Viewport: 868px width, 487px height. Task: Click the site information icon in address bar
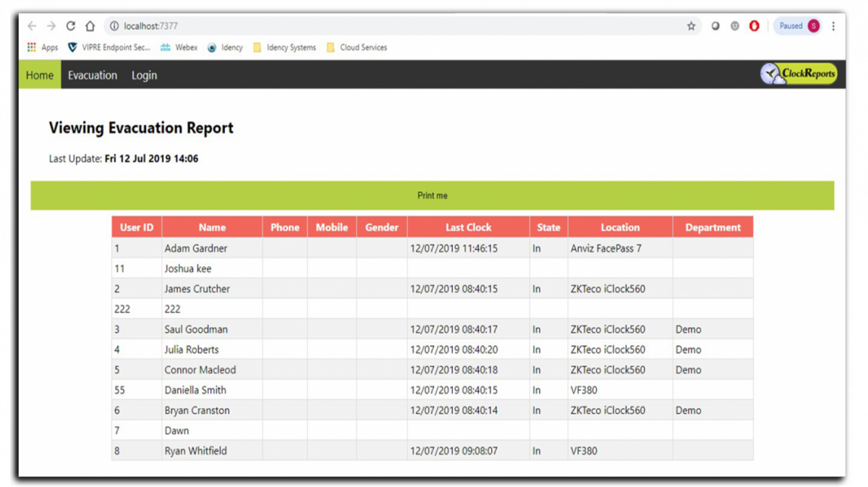click(114, 26)
